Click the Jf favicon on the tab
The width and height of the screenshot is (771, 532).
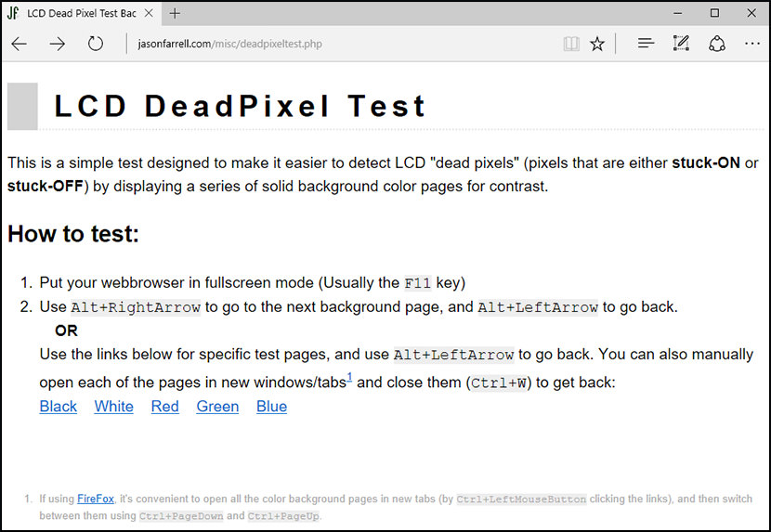[x=13, y=13]
